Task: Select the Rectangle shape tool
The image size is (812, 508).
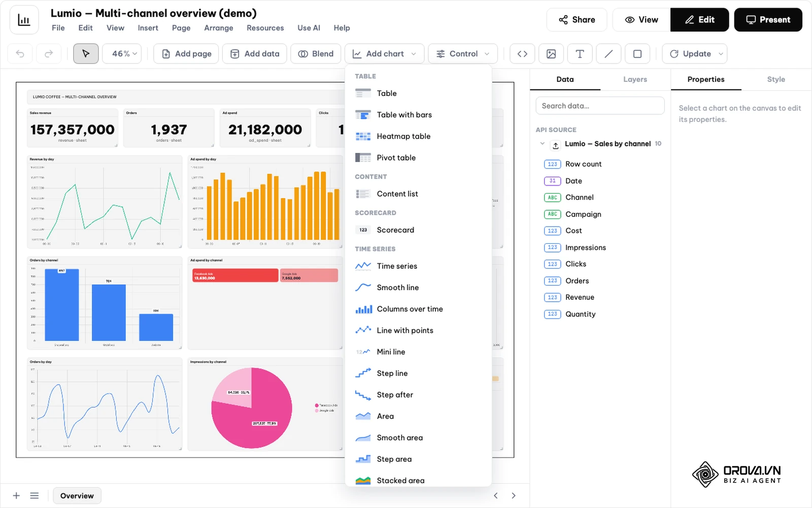Action: point(637,54)
